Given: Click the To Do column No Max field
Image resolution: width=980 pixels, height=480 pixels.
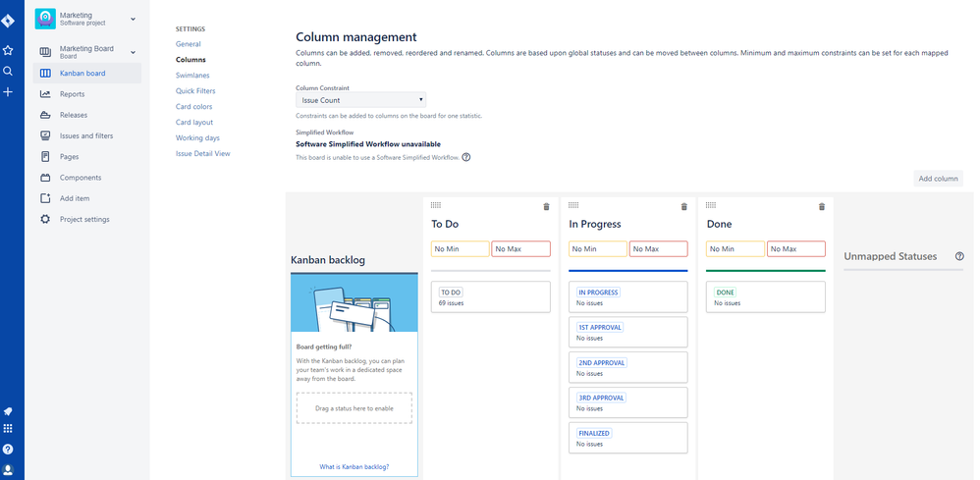Looking at the screenshot, I should tap(520, 249).
